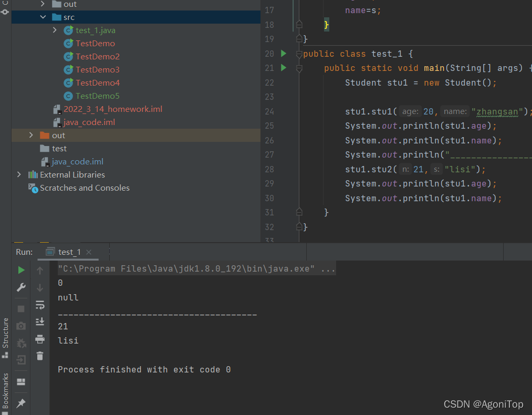Viewport: 532px width, 415px height.
Task: Clear console with trash icon
Action: pos(40,356)
